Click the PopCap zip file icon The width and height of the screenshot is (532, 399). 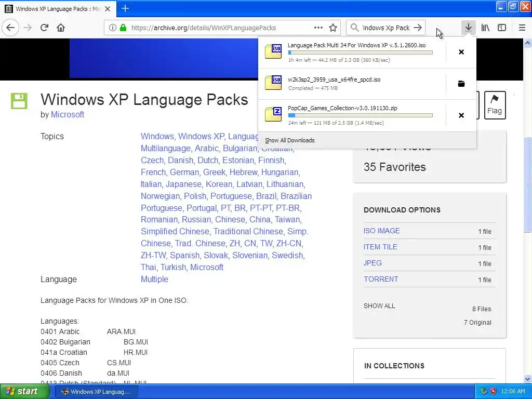click(273, 114)
